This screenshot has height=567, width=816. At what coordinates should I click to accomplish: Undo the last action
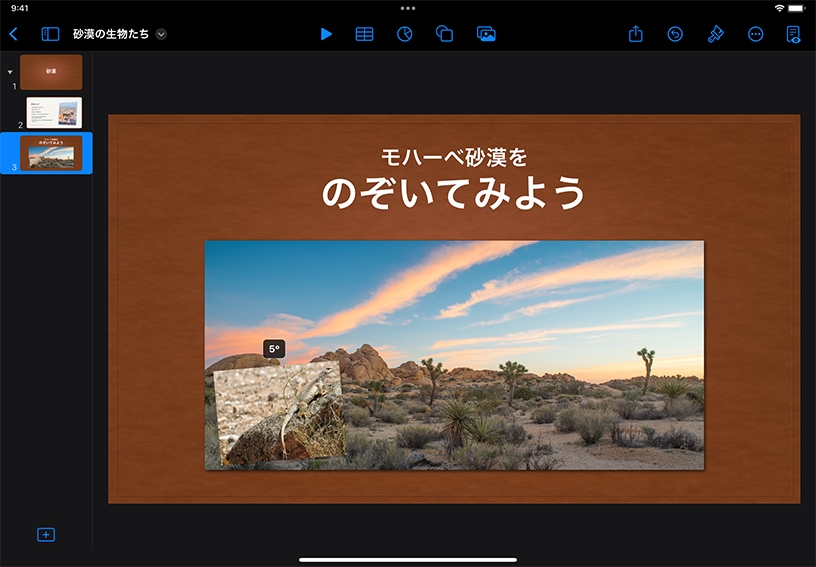675,34
